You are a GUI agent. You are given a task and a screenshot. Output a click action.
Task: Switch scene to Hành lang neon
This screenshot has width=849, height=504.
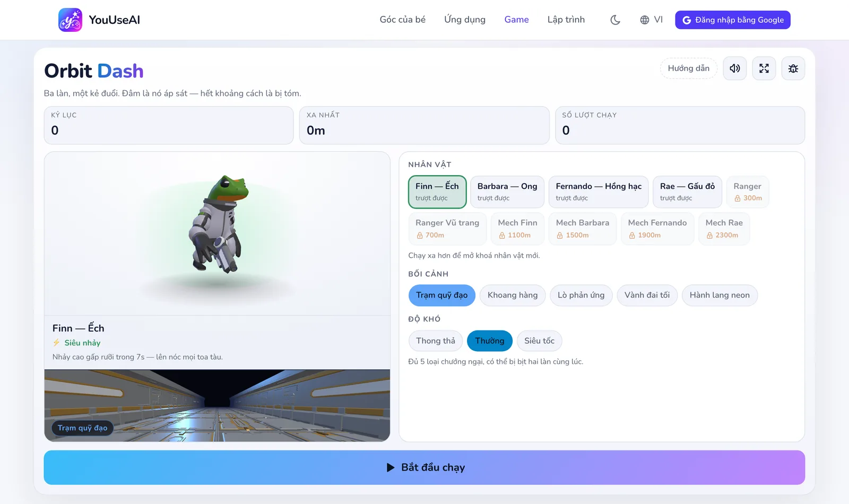[x=720, y=295]
